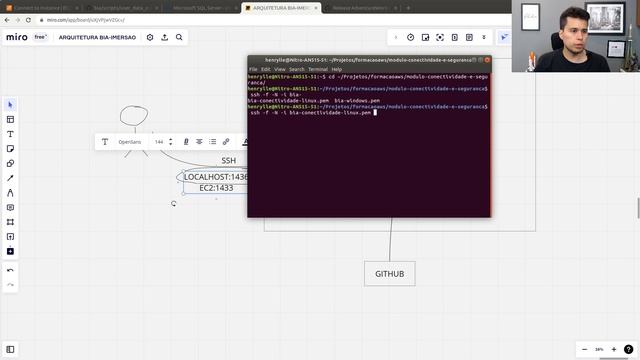Open the Upload tool
The width and height of the screenshot is (640, 360).
tap(10, 237)
